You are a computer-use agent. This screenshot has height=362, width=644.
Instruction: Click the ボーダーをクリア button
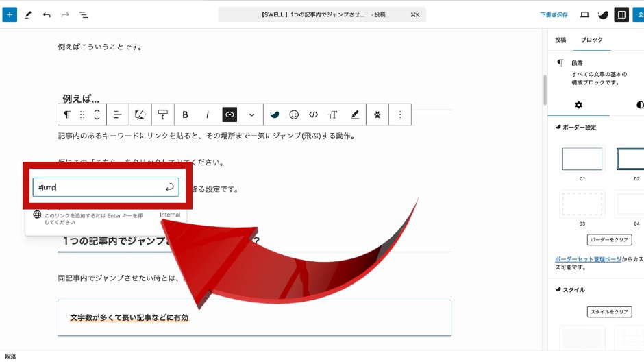(x=609, y=239)
